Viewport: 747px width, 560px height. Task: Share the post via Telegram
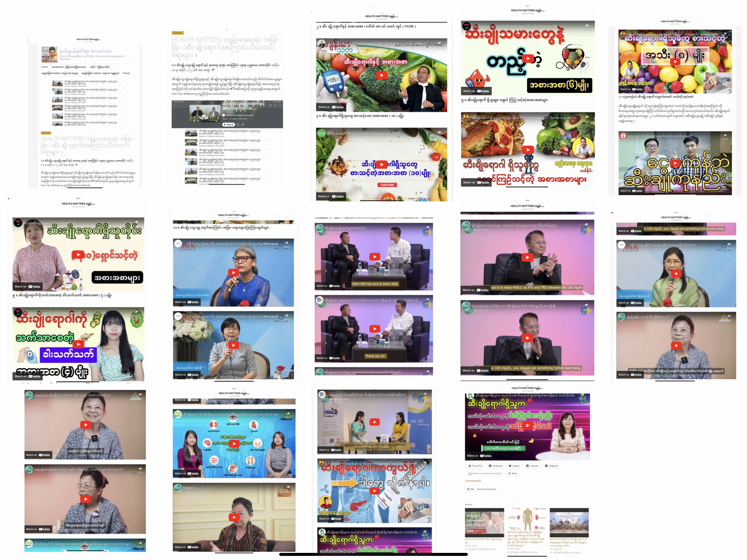point(552,466)
